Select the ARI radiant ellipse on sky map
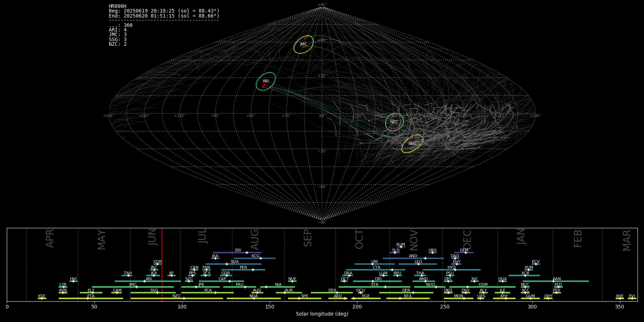This screenshot has height=322, width=644. point(266,81)
